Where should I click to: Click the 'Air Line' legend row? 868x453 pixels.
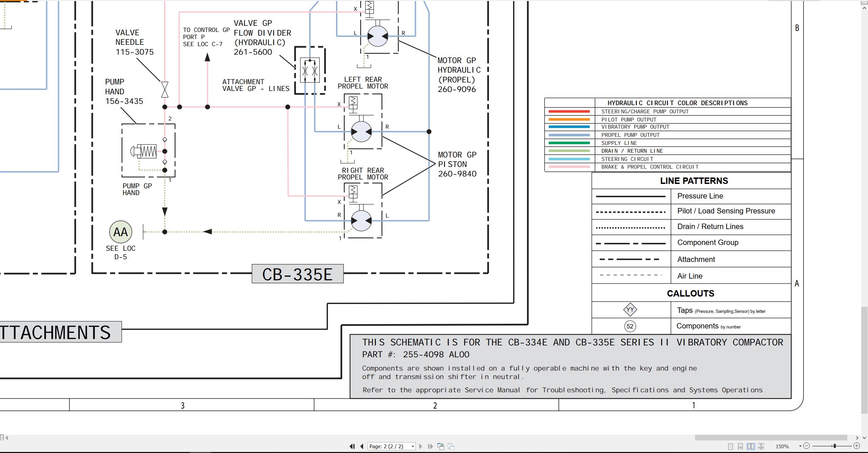692,276
